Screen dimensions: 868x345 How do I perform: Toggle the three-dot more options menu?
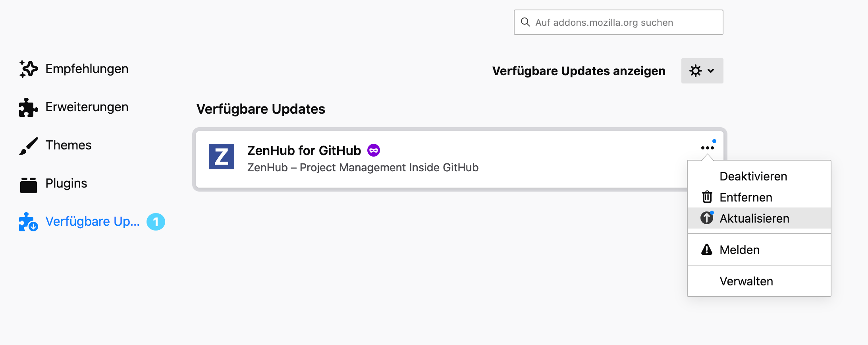(707, 148)
